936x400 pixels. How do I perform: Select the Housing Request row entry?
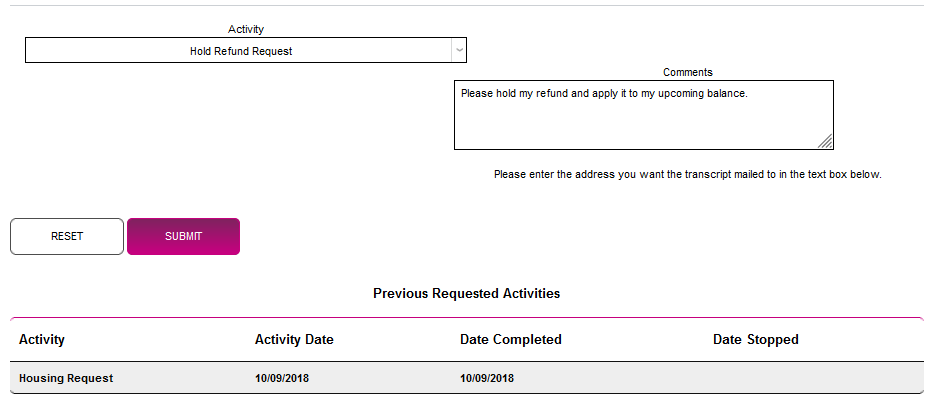click(66, 378)
